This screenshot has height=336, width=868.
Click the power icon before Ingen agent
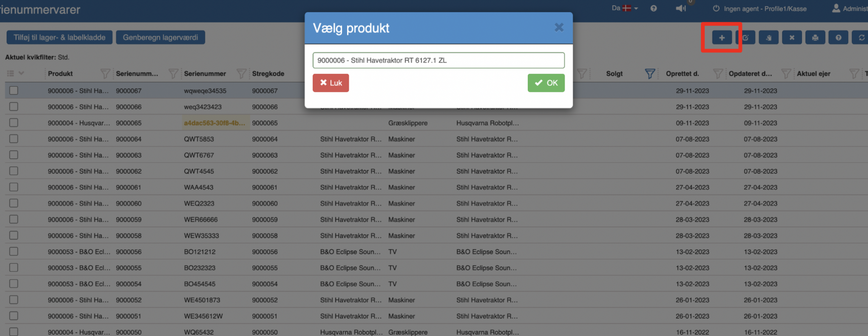[x=716, y=8]
